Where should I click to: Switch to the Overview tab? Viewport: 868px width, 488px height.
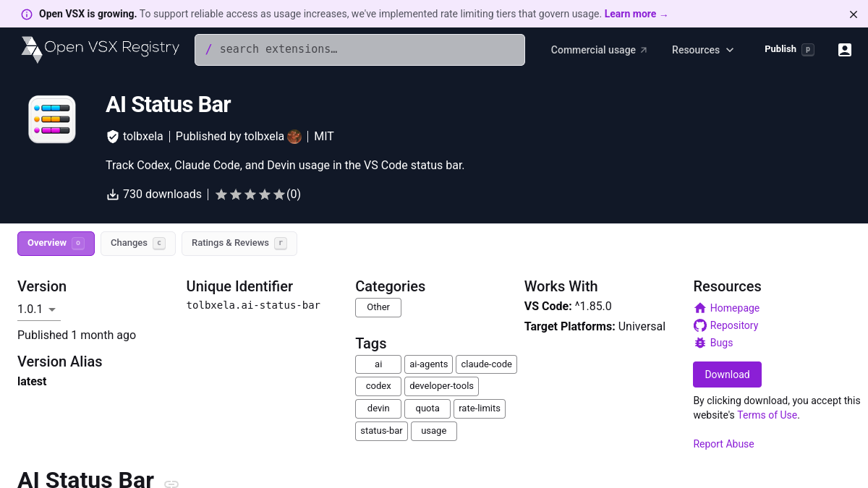[x=56, y=244]
